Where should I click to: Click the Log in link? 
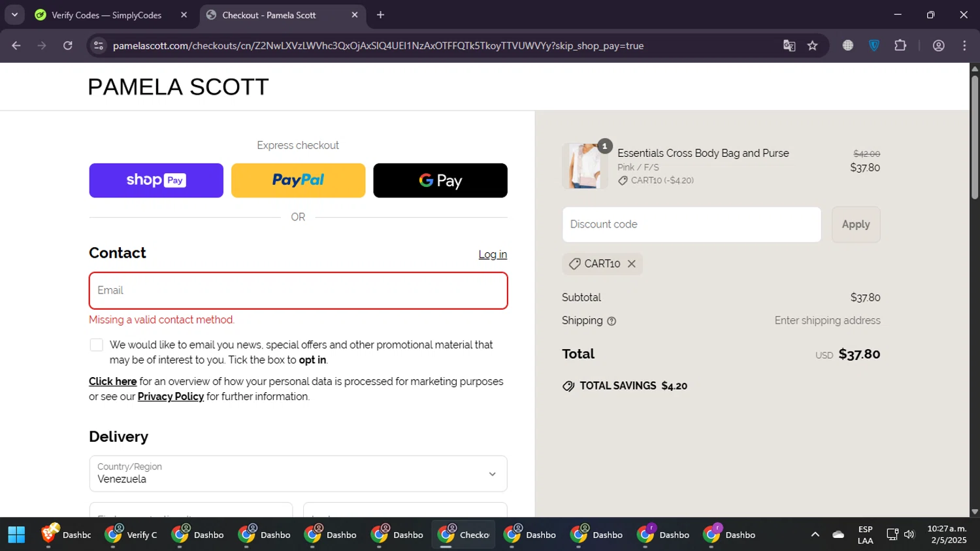tap(493, 255)
